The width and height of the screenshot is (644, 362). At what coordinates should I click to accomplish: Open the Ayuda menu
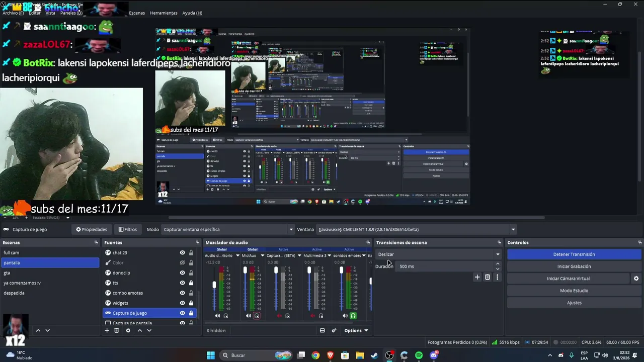192,13
